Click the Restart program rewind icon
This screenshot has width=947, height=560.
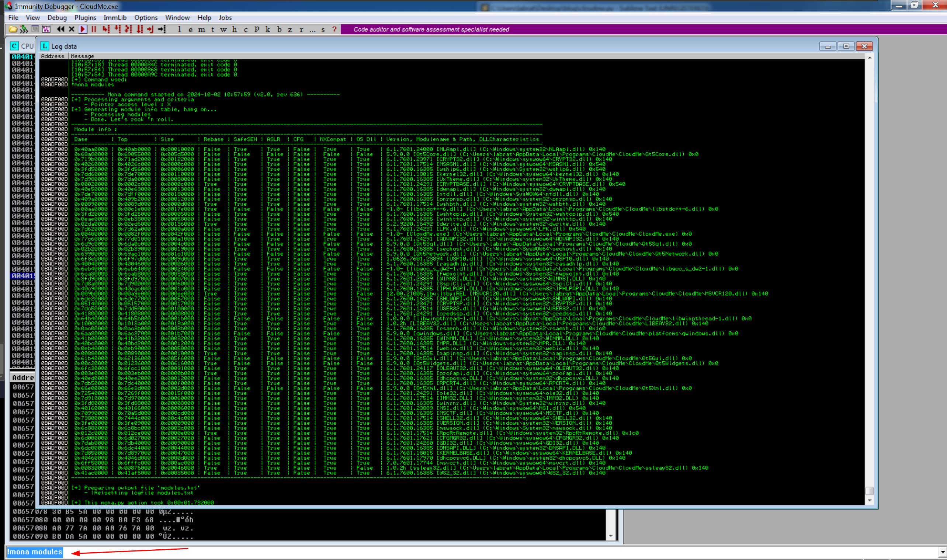pos(60,29)
